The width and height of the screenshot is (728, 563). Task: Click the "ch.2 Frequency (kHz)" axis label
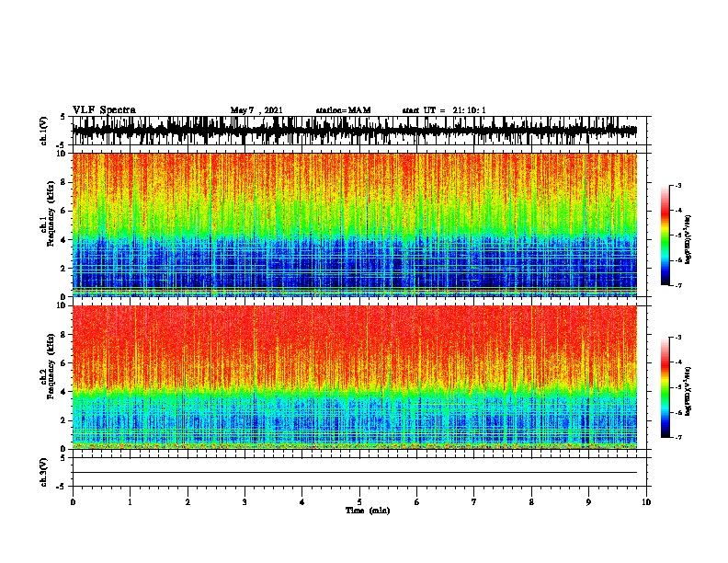tap(47, 366)
